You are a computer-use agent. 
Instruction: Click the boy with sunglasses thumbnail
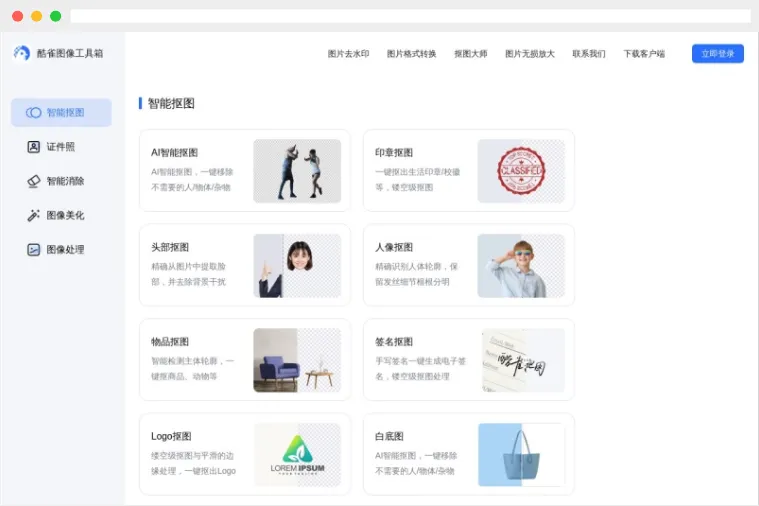click(521, 265)
